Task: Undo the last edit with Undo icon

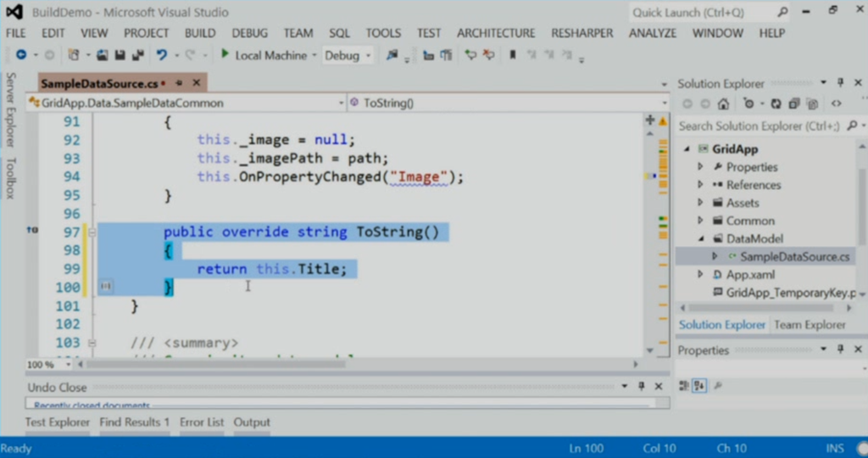Action: [x=161, y=55]
